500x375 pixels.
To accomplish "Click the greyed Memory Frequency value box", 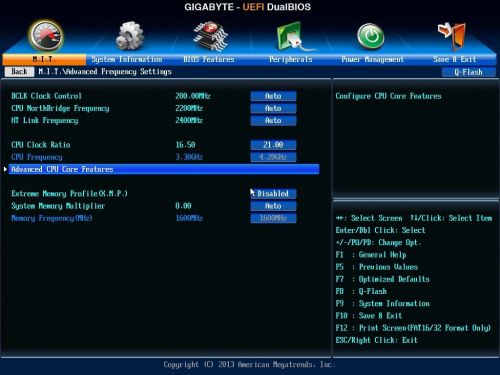I will 273,218.
